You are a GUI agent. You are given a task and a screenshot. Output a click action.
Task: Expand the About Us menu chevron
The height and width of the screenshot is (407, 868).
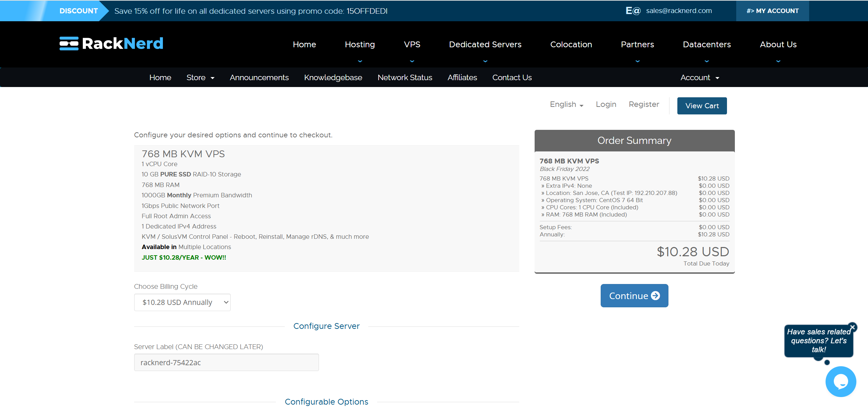[x=778, y=61]
